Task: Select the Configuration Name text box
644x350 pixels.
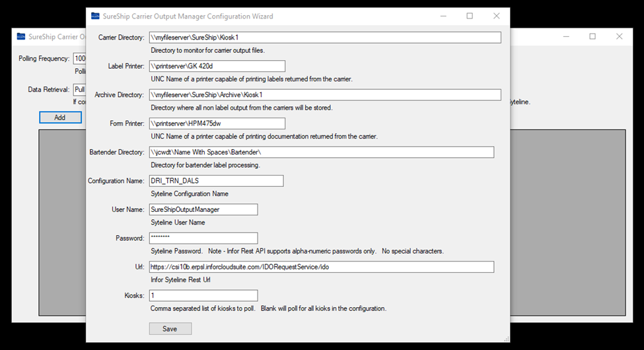Action: (216, 181)
